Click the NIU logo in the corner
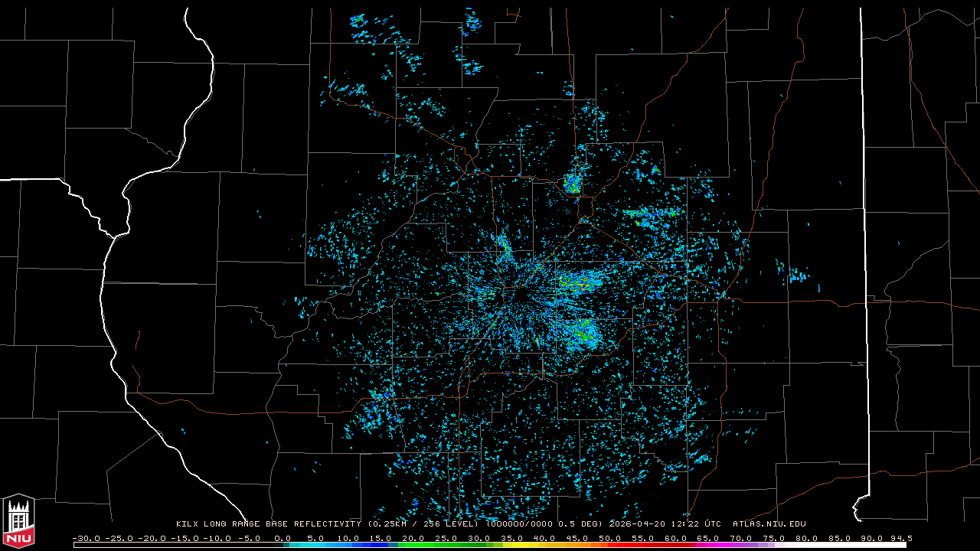This screenshot has width=980, height=551. [x=18, y=523]
